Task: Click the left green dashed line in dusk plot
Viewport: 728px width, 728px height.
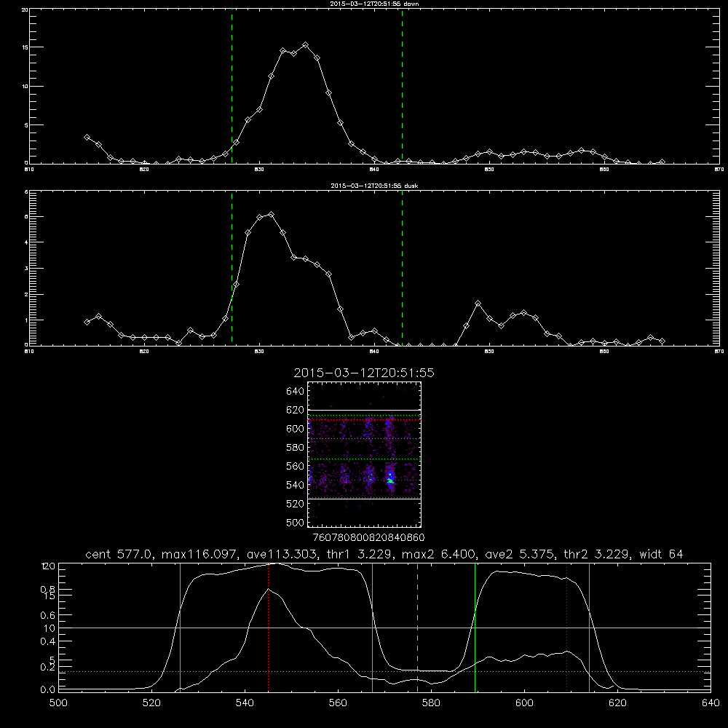Action: 232,268
